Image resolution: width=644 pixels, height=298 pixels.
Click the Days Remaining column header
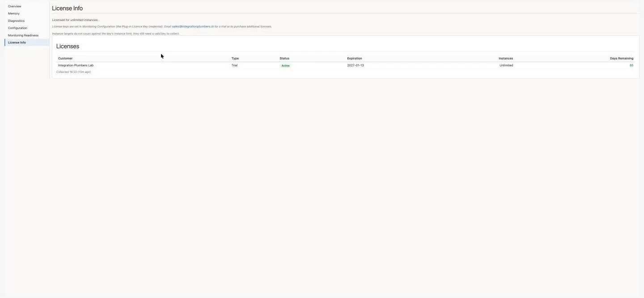tap(622, 59)
